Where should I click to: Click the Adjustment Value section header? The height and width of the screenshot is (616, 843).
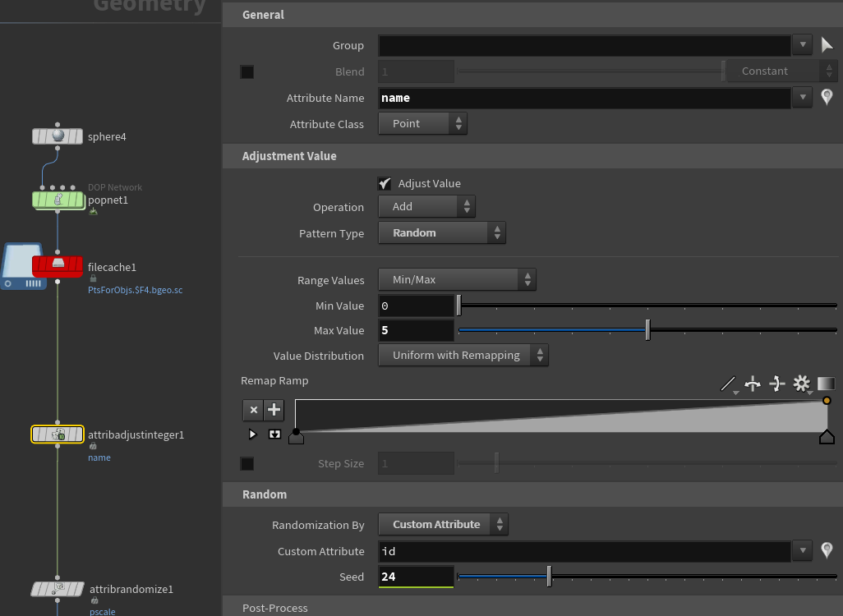(x=289, y=156)
